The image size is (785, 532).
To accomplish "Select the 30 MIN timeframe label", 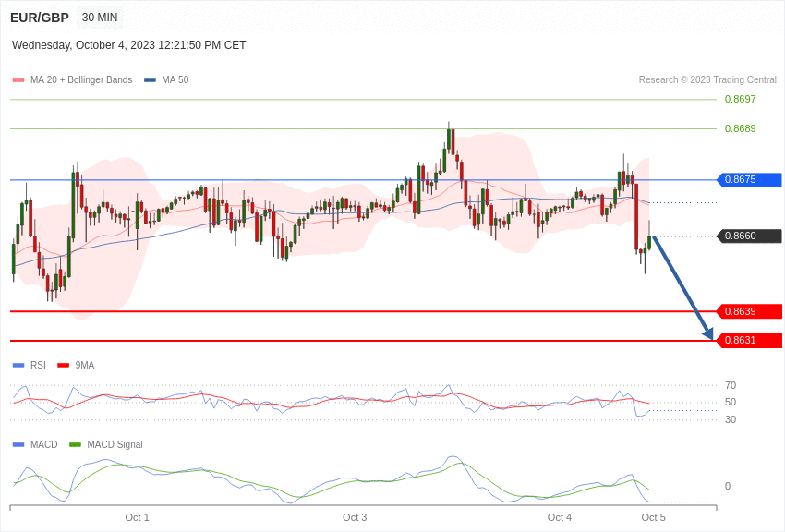I will 100,18.
